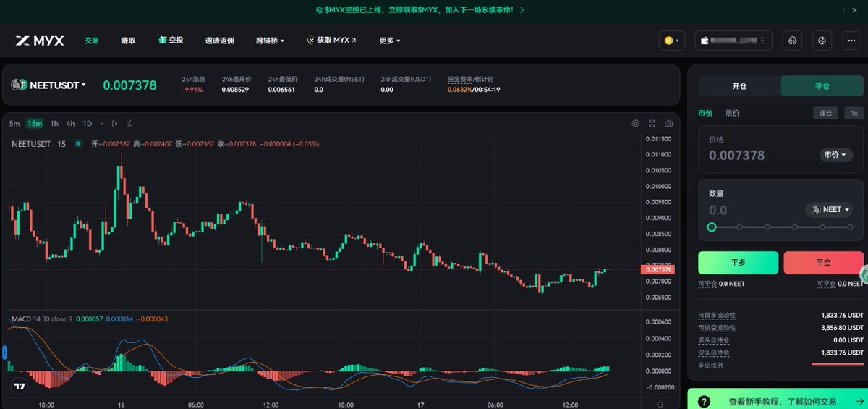The height and width of the screenshot is (409, 868).
Task: Click the green dot beside NEETUSDT 15
Action: [78, 143]
